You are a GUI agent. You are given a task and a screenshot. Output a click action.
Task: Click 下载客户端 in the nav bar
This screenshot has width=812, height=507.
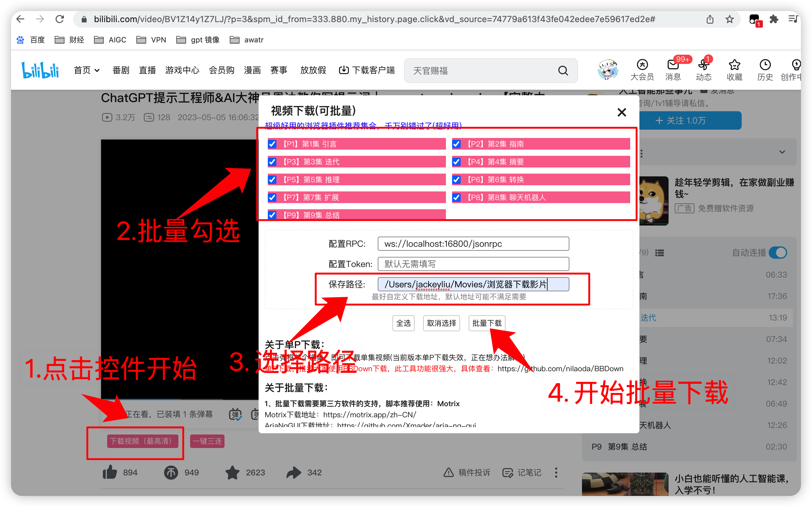tap(367, 70)
